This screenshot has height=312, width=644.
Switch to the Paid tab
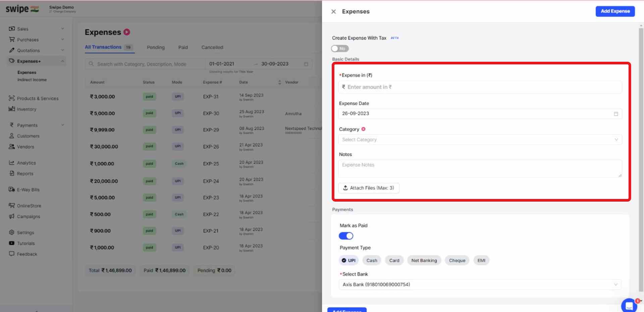click(x=183, y=47)
